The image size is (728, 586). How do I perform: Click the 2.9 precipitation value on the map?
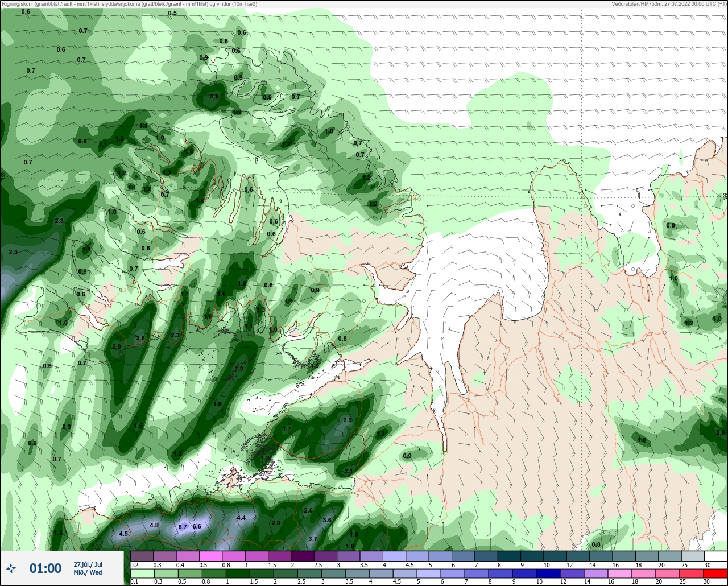pos(348,420)
